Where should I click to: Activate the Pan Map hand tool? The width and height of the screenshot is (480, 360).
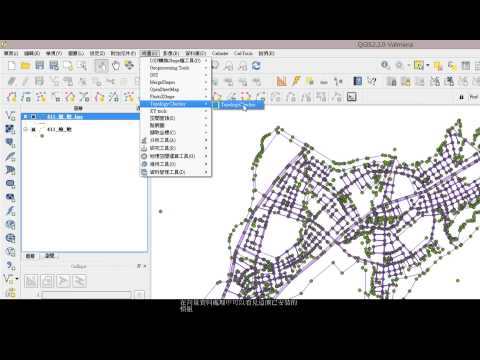point(116,66)
